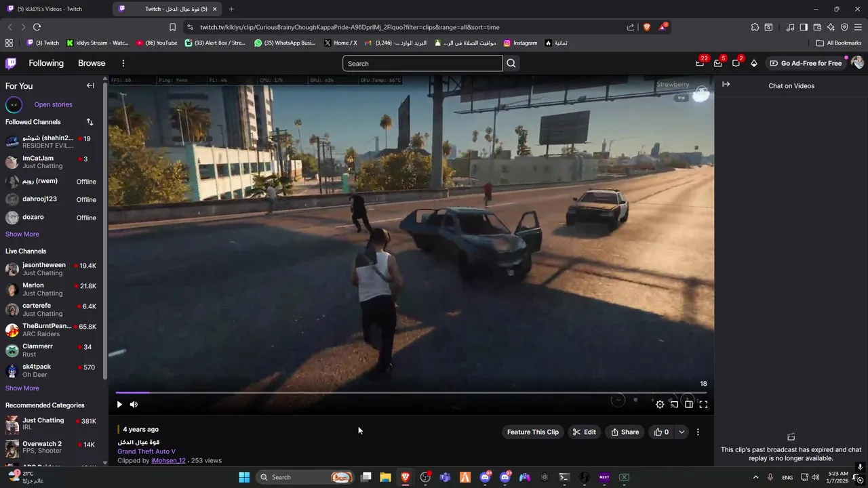Viewport: 868px width, 488px height.
Task: Collapse the Chat on Videos panel
Action: point(726,85)
